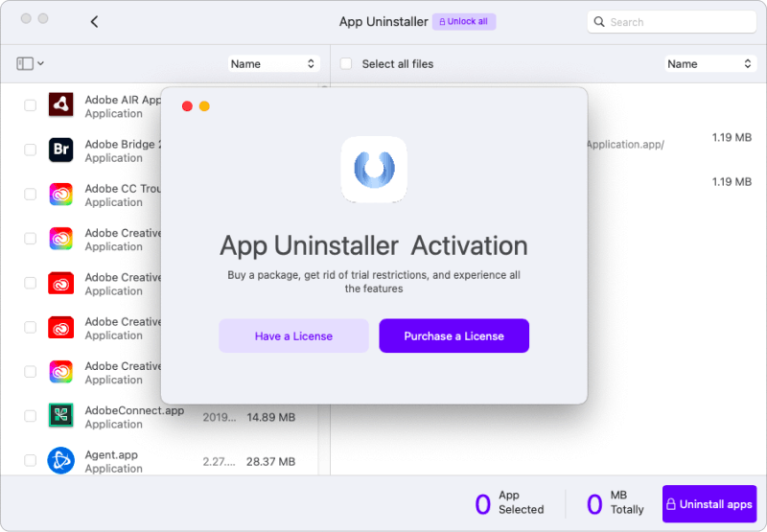
Task: Close the Activation dialog with red button
Action: pos(187,106)
